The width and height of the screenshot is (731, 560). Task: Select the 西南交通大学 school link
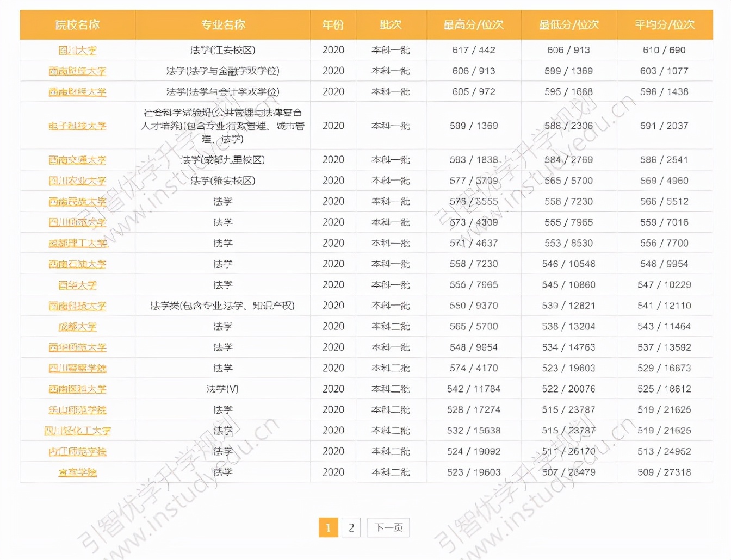coord(77,160)
